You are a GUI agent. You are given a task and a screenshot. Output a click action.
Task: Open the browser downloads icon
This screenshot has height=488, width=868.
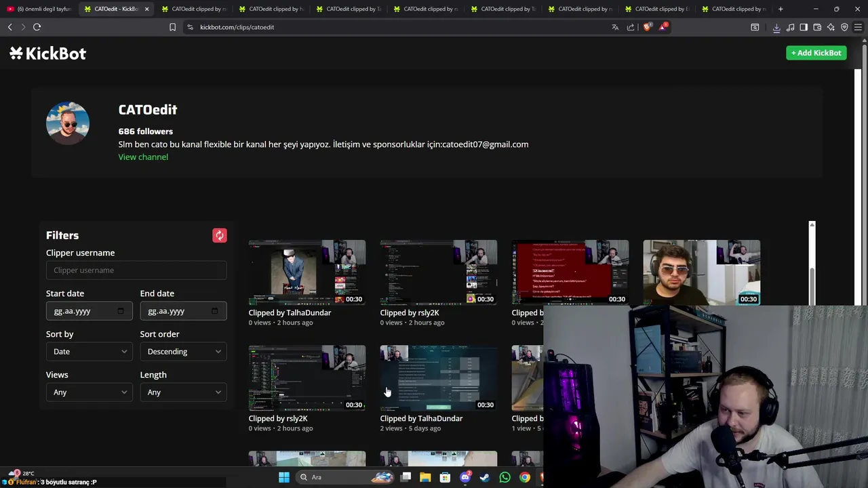[776, 27]
